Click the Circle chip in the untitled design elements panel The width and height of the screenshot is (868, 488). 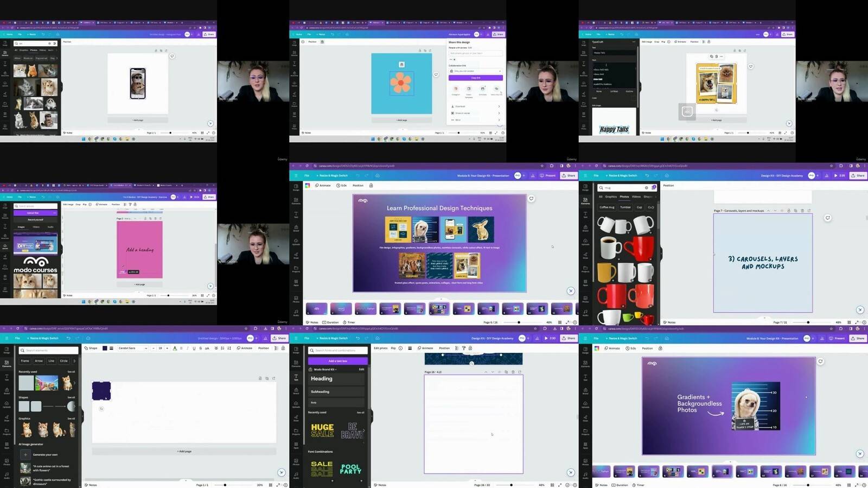click(63, 360)
